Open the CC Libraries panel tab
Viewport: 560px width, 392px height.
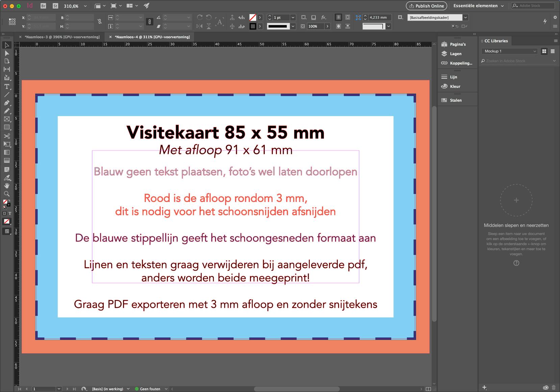pos(496,41)
